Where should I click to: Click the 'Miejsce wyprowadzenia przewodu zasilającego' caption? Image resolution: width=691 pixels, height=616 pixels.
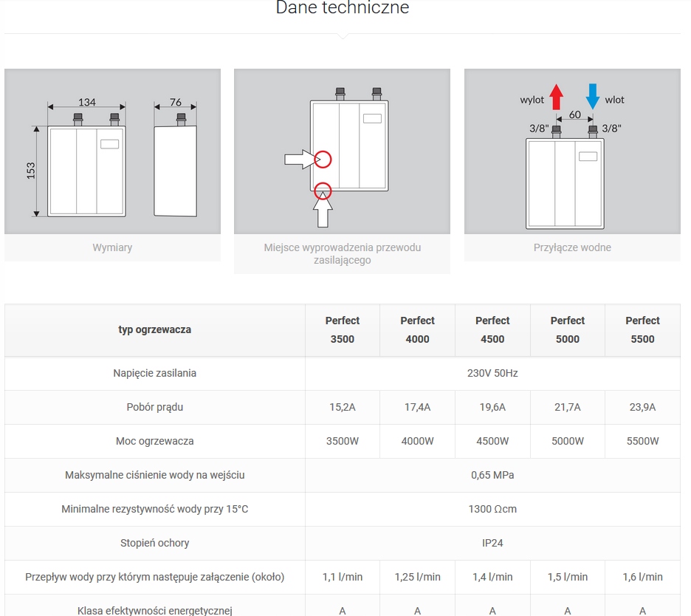pyautogui.click(x=342, y=253)
